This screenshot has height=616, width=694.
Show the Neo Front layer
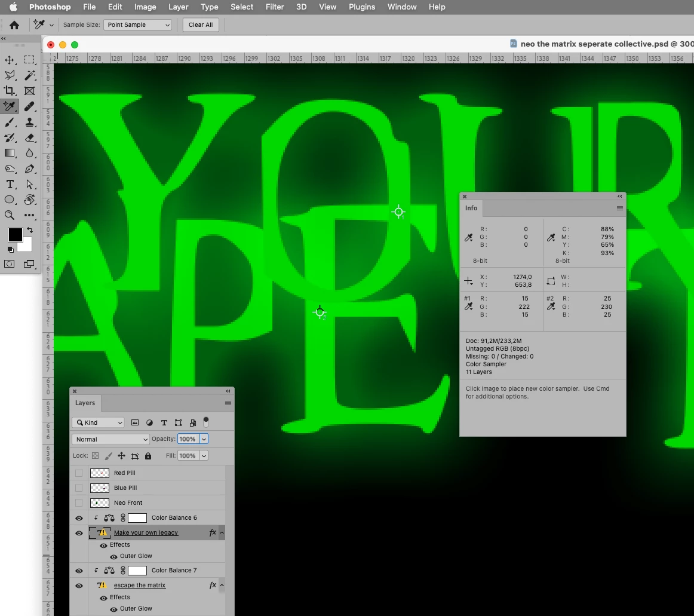point(79,503)
